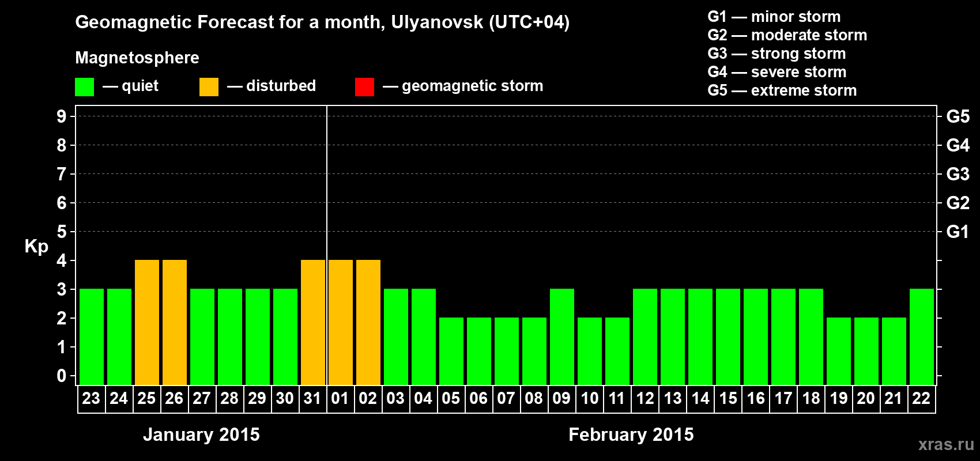This screenshot has height=461, width=980.
Task: Click the 'G4 — severe storm' legend line
Action: [777, 72]
